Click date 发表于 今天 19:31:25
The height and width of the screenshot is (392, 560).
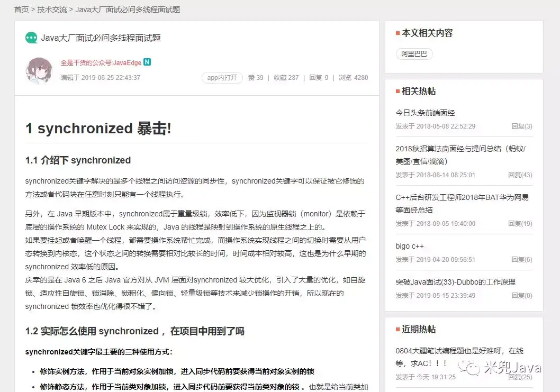click(426, 377)
